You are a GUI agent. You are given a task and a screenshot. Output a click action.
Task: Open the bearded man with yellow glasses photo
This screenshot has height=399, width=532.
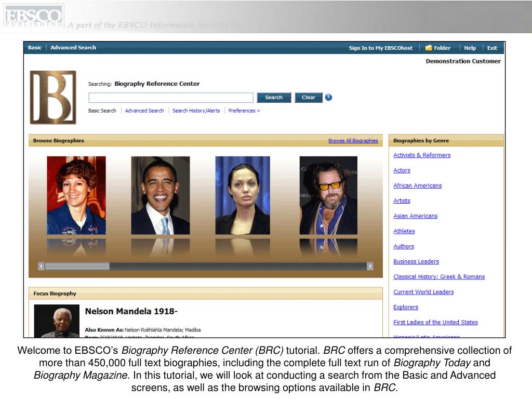(328, 195)
